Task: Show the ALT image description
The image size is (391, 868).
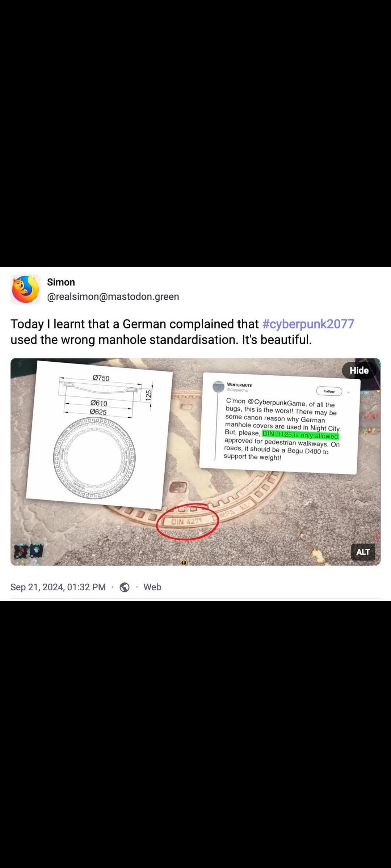Action: (363, 552)
